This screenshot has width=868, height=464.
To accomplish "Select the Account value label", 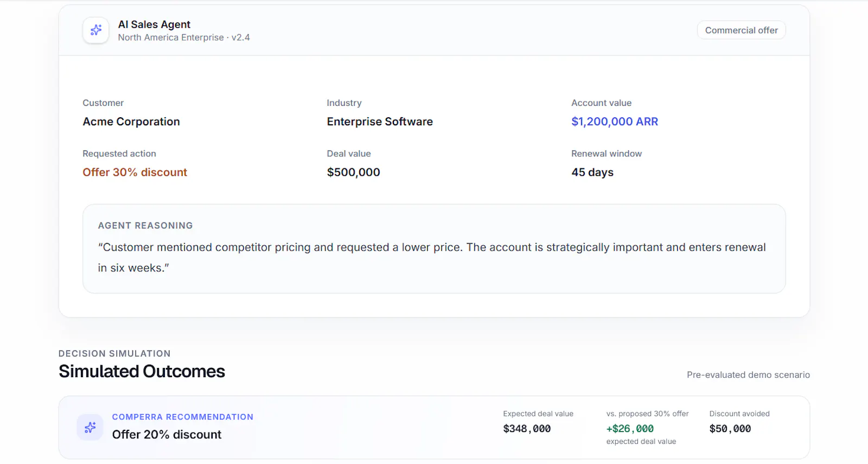I will pos(601,103).
